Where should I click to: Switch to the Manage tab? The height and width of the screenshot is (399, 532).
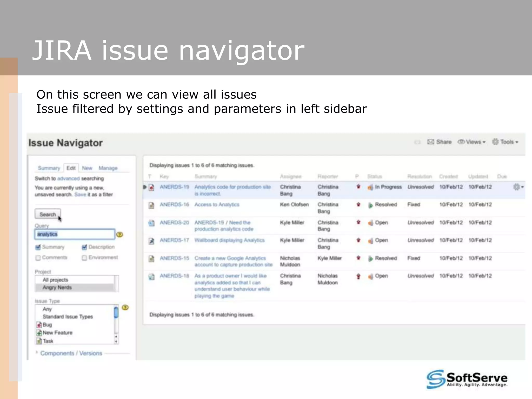coord(108,168)
